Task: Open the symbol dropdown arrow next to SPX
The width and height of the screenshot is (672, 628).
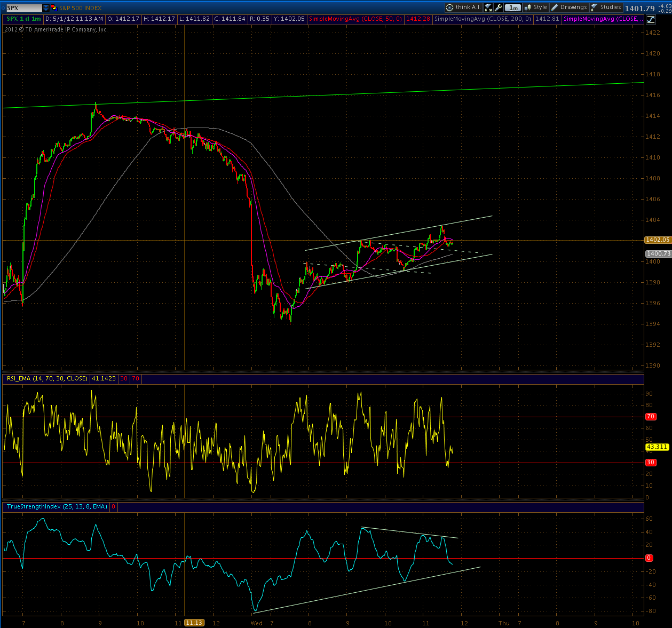Action: pyautogui.click(x=46, y=8)
